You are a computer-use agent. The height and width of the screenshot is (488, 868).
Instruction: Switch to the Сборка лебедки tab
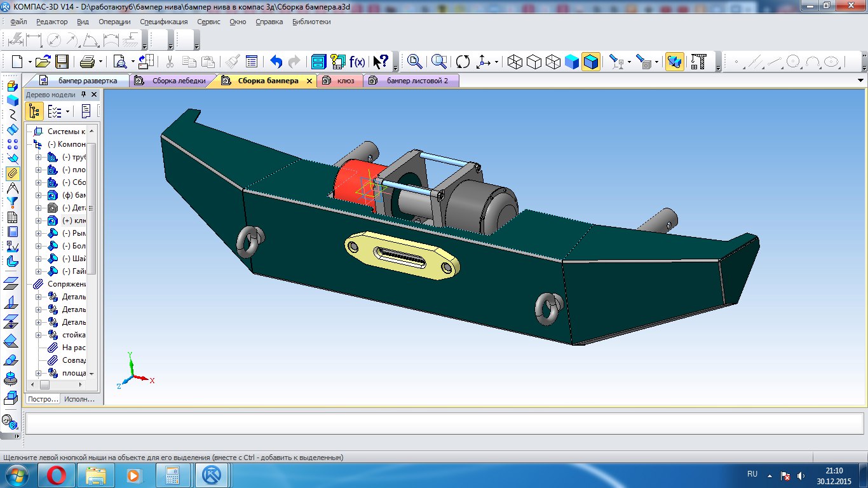pyautogui.click(x=172, y=81)
